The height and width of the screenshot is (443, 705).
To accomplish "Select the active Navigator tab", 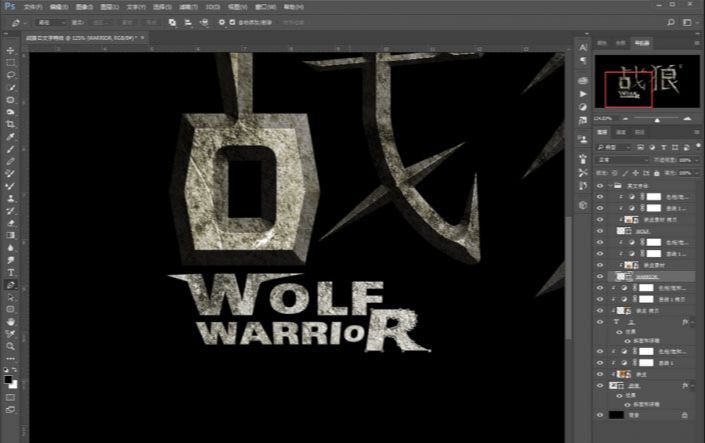I will [x=642, y=43].
